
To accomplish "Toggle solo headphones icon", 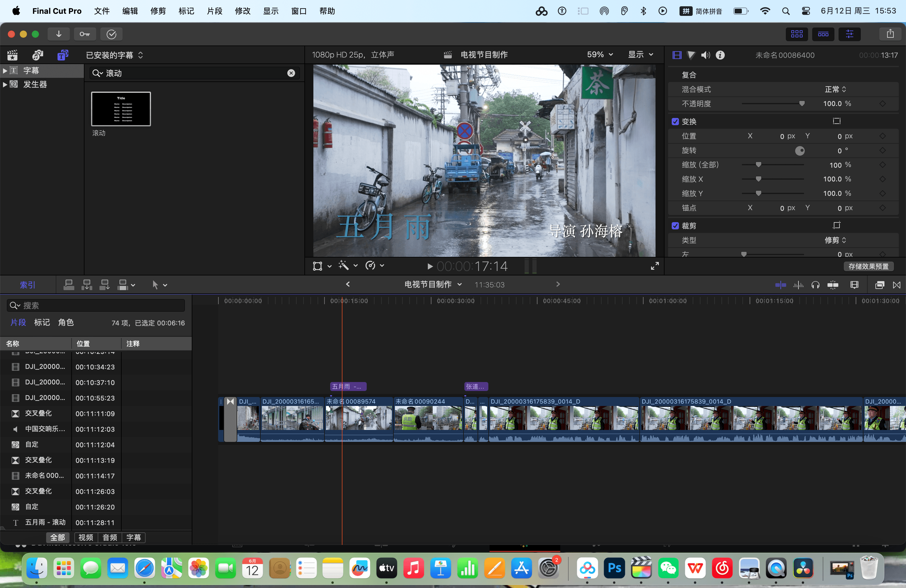I will [816, 285].
